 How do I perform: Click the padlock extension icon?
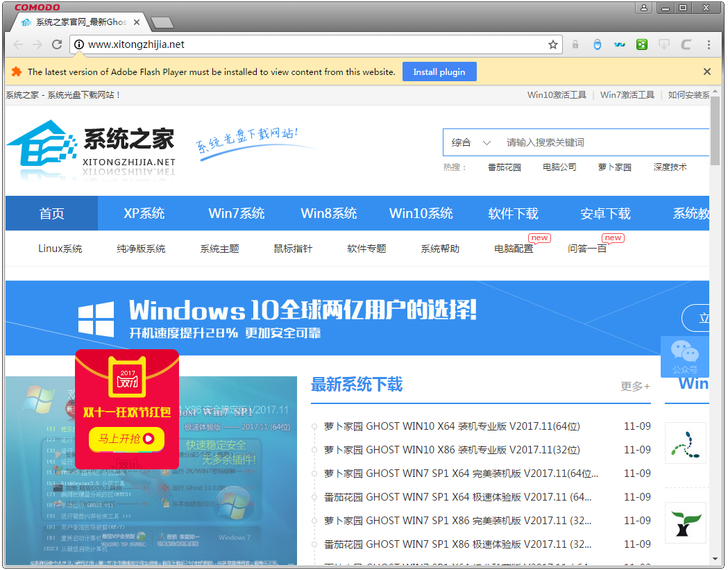pyautogui.click(x=575, y=44)
